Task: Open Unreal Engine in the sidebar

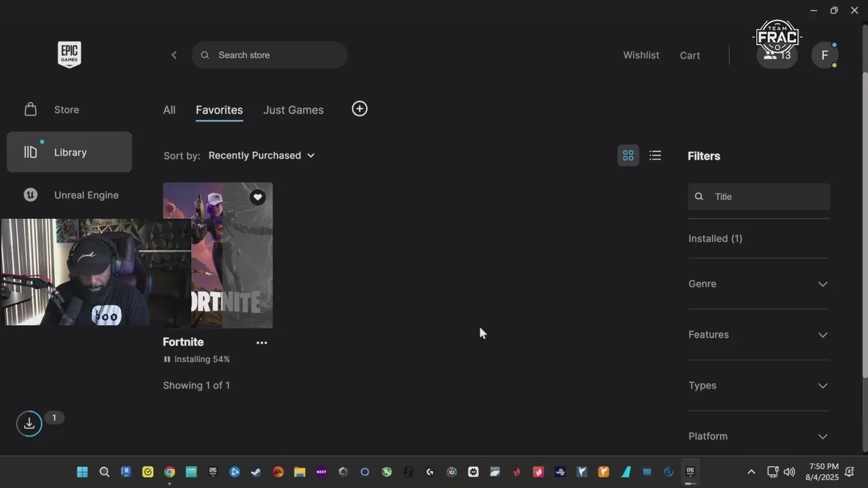Action: (69, 195)
